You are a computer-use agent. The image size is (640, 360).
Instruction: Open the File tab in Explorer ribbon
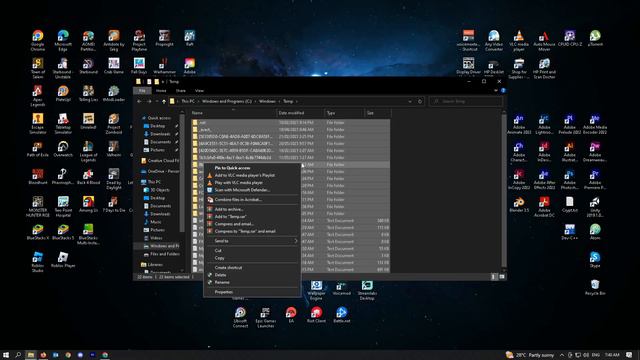tap(142, 91)
